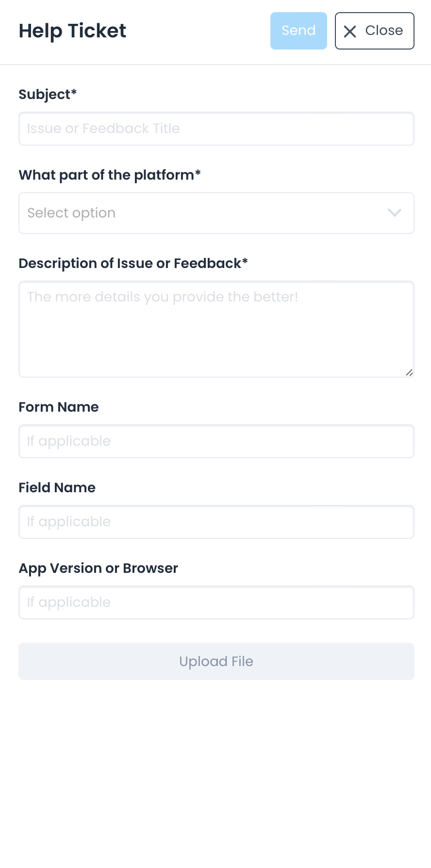
Task: Click 'App Version or Browser' label
Action: coord(99,568)
